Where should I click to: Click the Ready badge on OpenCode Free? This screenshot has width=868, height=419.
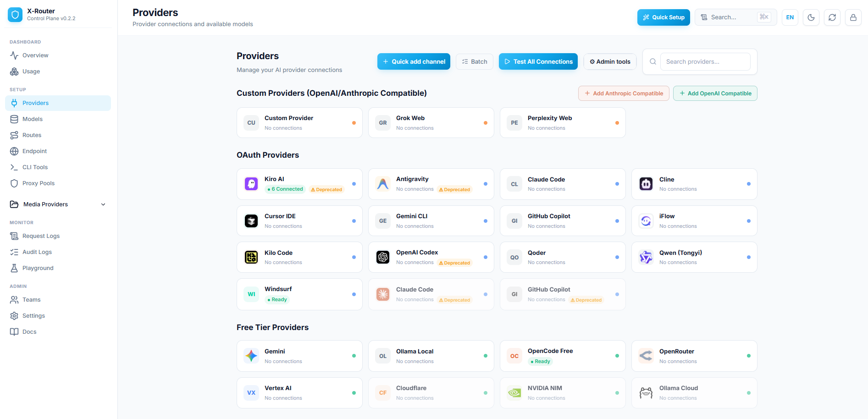tap(540, 362)
